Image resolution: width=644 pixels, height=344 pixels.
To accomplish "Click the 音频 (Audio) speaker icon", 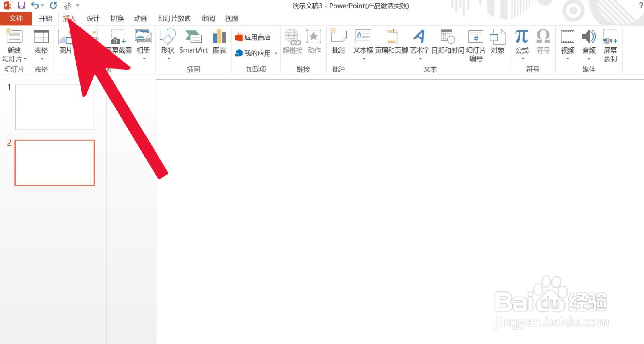I will [x=589, y=36].
